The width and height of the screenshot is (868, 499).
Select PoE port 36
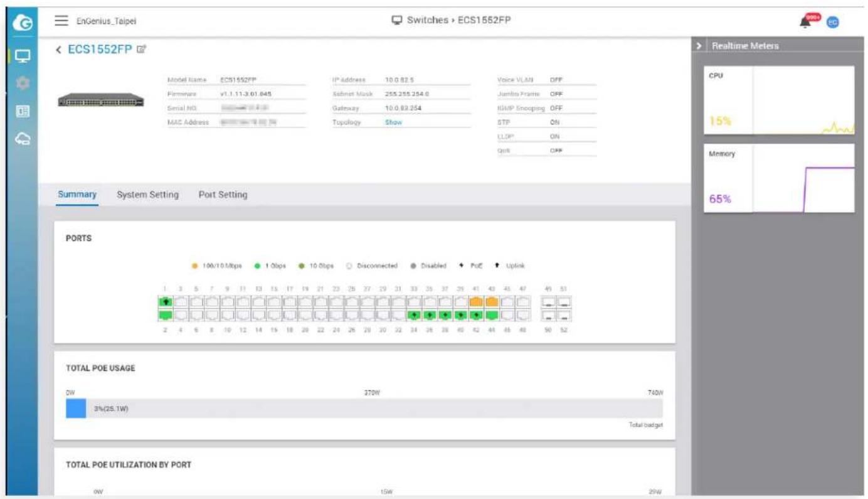[x=429, y=314]
